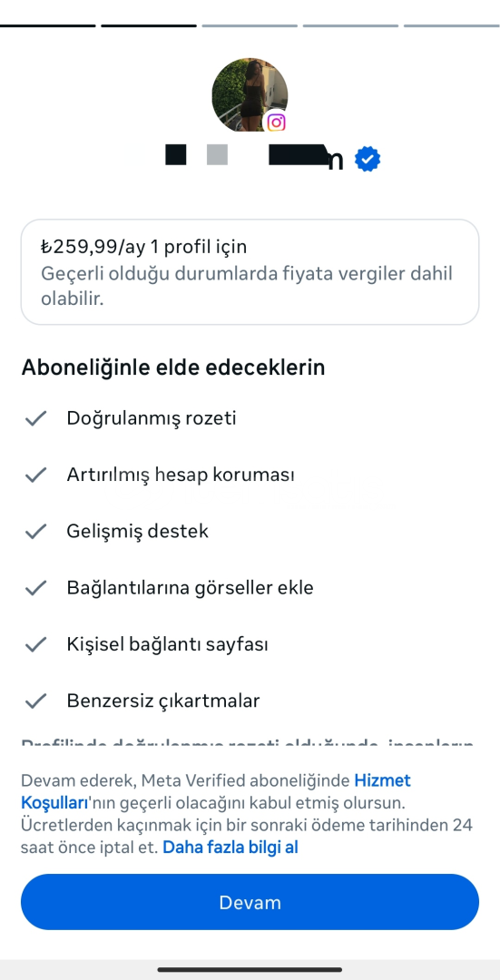This screenshot has width=500, height=980.
Task: Open the Hizmet Koşulları link
Action: pyautogui.click(x=216, y=790)
